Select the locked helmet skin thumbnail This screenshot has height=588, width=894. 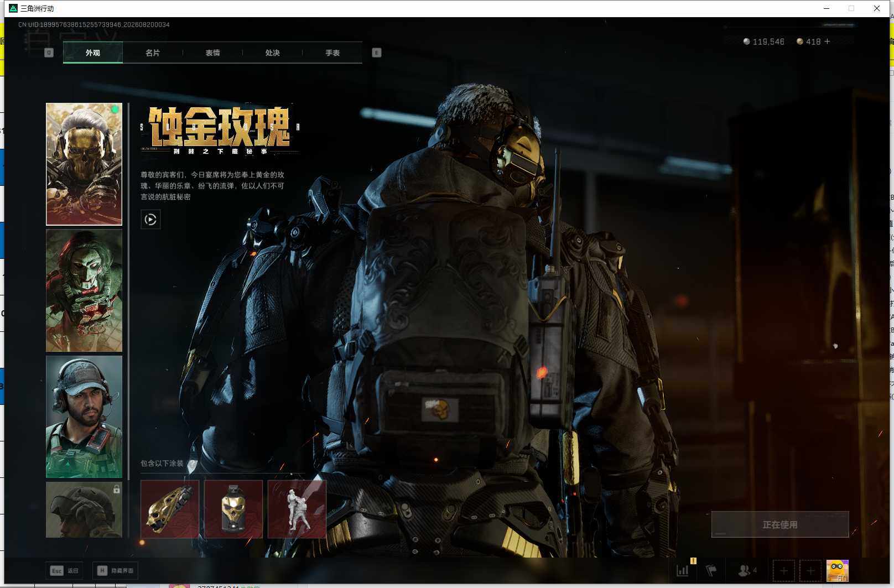(84, 509)
